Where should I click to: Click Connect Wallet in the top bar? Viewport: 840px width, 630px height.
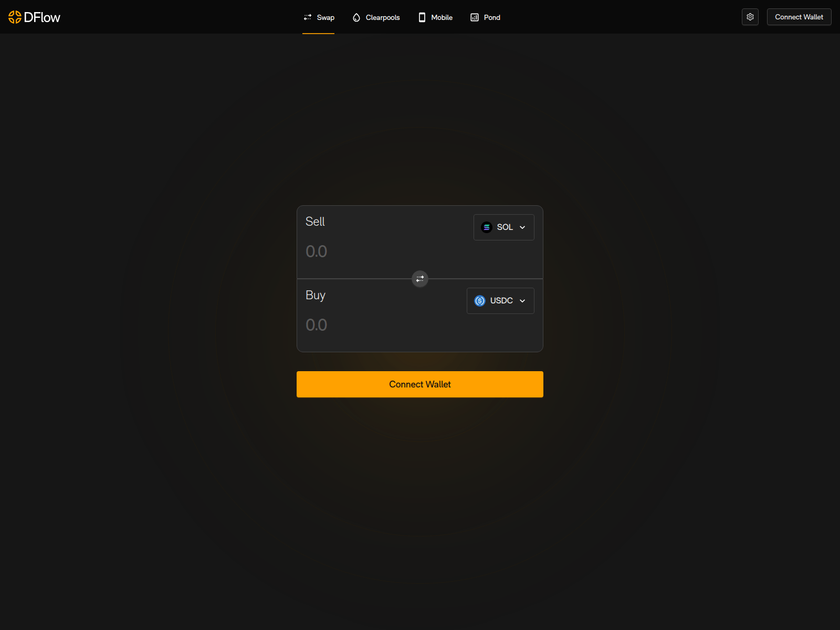click(799, 17)
